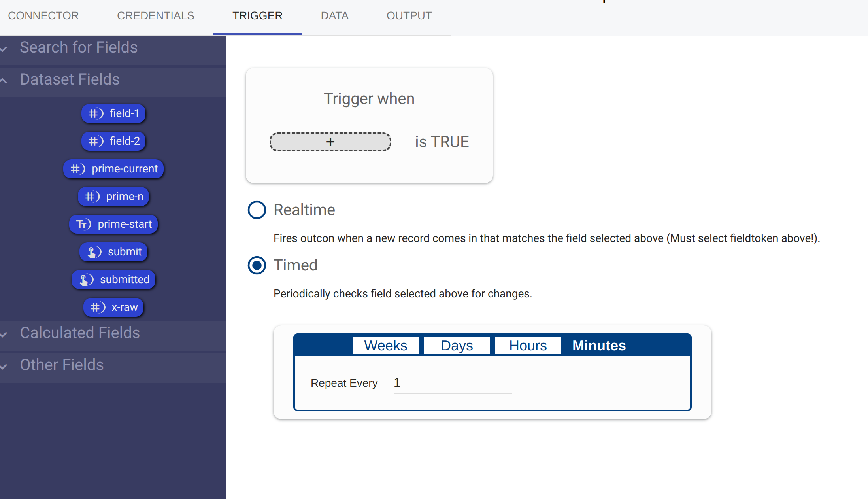Select the prime-current label text

coord(125,169)
